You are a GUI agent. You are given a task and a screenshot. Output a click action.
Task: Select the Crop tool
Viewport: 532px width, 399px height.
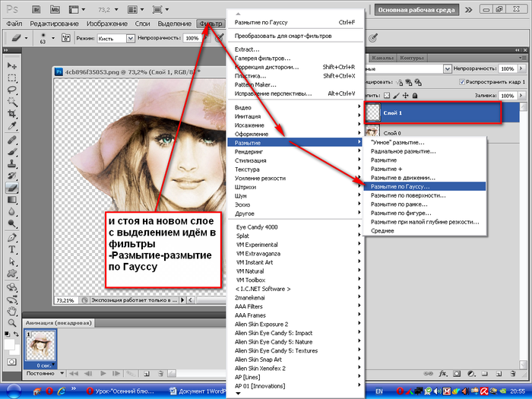(x=12, y=114)
